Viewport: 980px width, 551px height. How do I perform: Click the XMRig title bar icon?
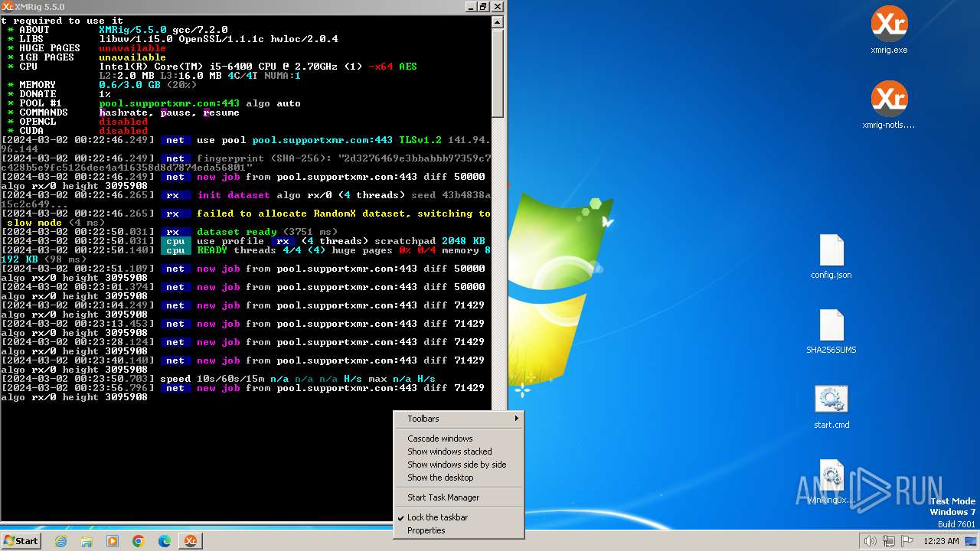point(8,6)
